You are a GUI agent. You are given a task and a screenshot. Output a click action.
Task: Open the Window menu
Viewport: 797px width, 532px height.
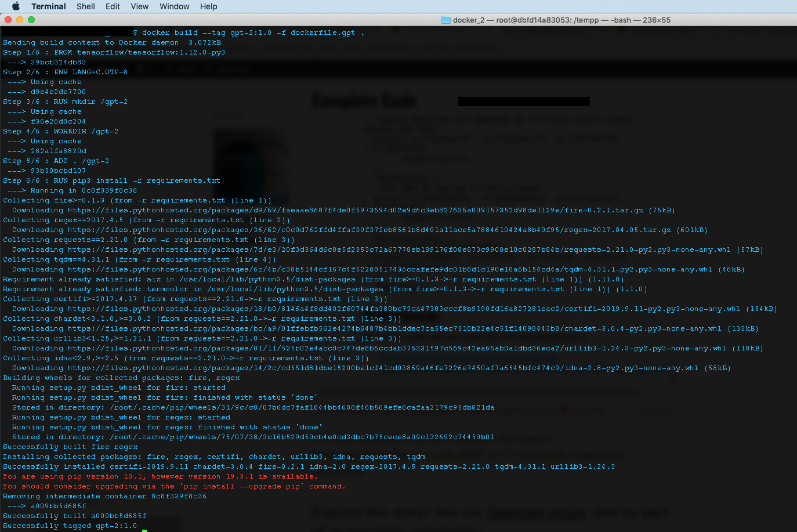click(174, 6)
